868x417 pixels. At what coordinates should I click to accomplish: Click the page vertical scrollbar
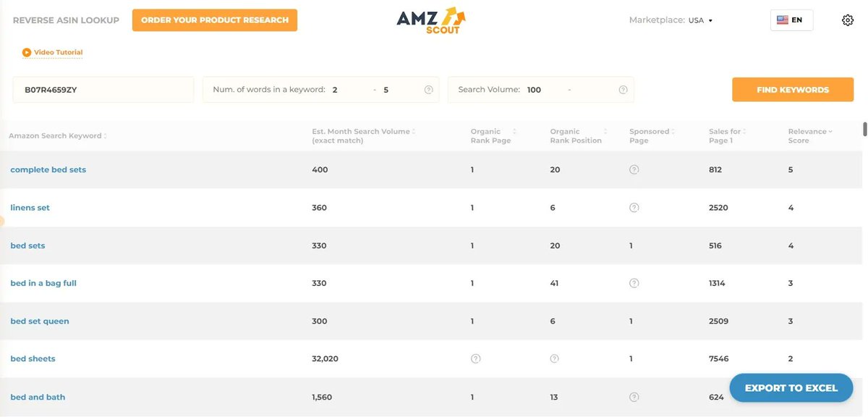click(x=864, y=129)
